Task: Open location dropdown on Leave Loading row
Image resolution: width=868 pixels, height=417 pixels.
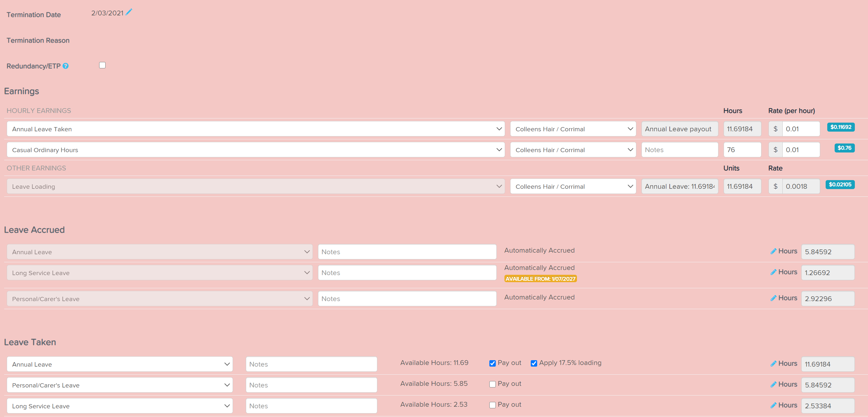Action: click(x=573, y=187)
